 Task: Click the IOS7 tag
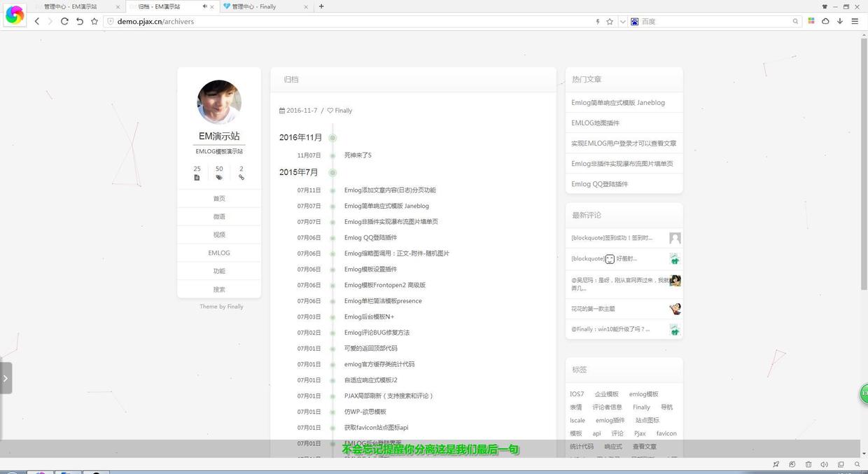pos(577,394)
